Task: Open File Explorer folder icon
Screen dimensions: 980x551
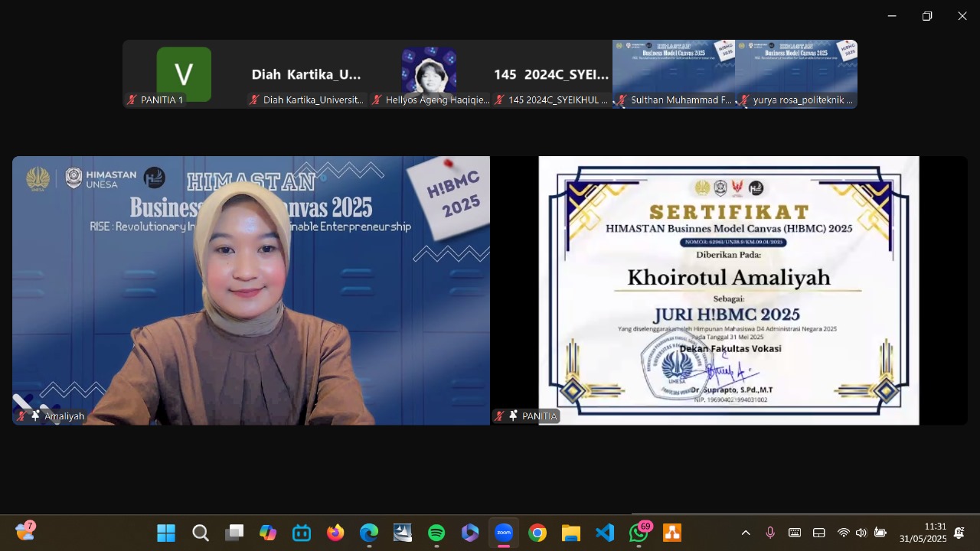Action: coord(571,533)
